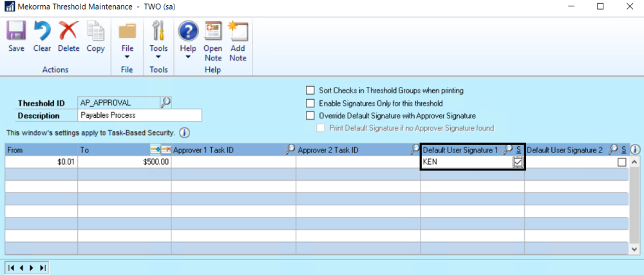Open Default User Signature 2 lookup

[613, 150]
